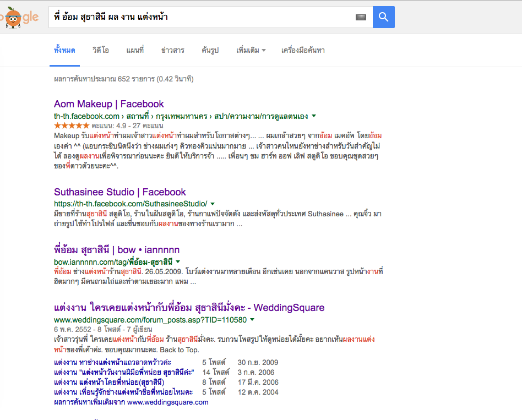Click the date 17 มี.ค. 2006

[258, 383]
